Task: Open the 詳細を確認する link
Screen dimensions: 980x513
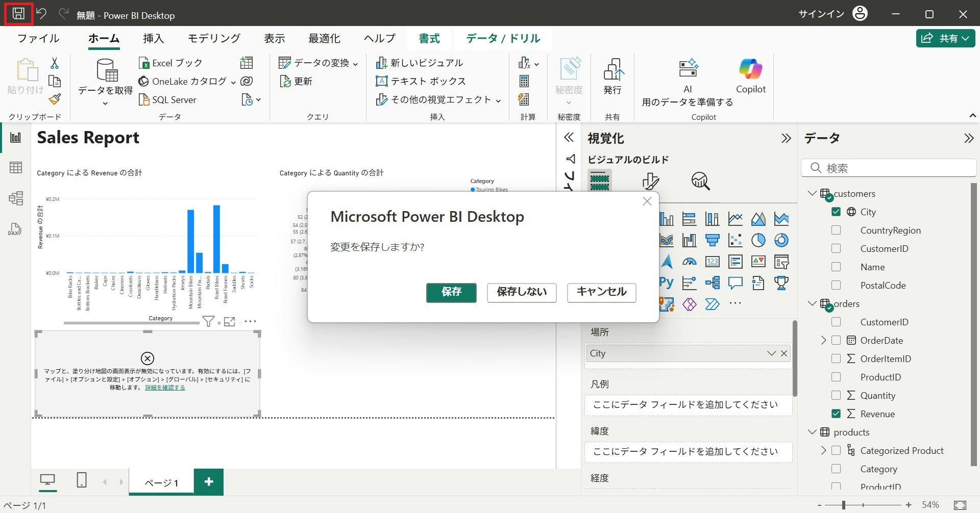Action: tap(165, 388)
